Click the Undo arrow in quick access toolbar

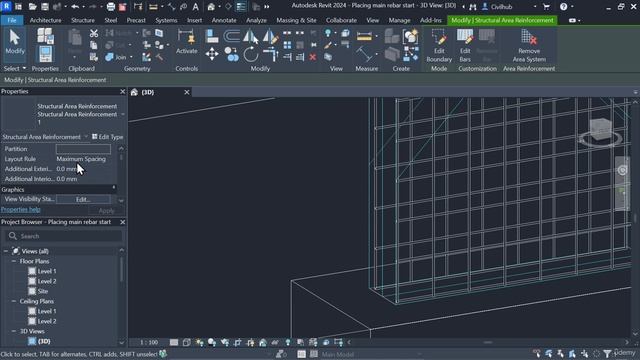[x=75, y=7]
